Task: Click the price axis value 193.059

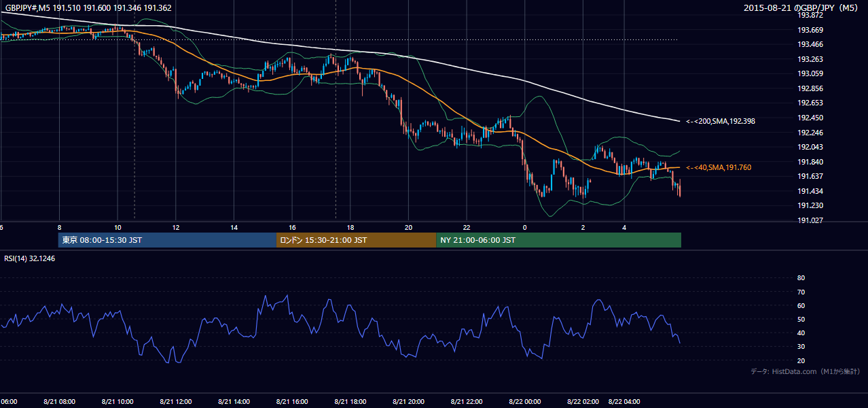Action: [811, 73]
